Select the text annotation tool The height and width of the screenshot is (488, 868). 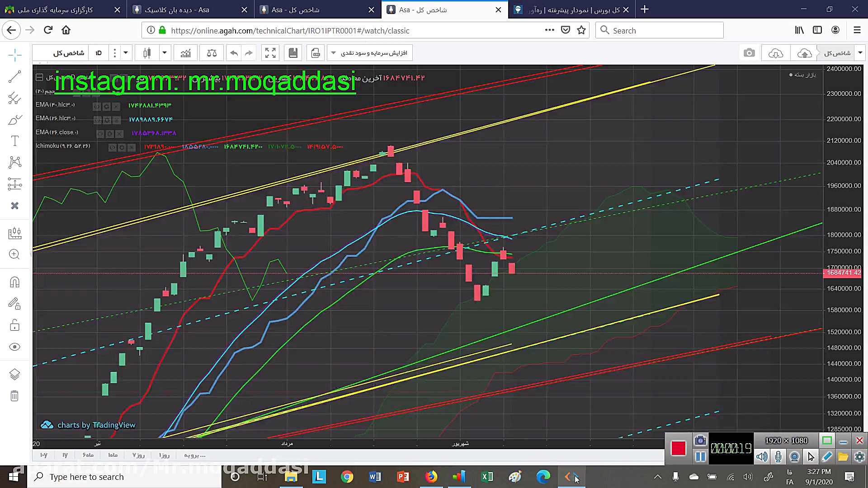coord(14,141)
